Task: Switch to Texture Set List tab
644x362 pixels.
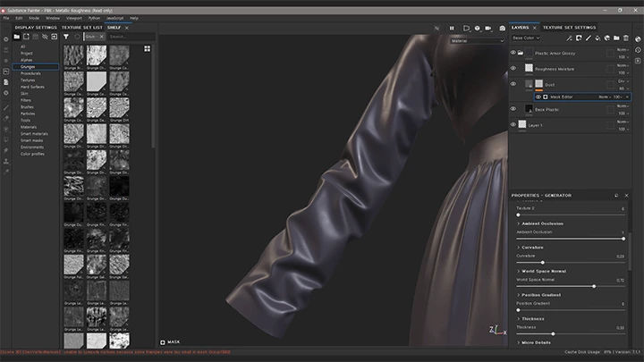Action: (x=82, y=28)
